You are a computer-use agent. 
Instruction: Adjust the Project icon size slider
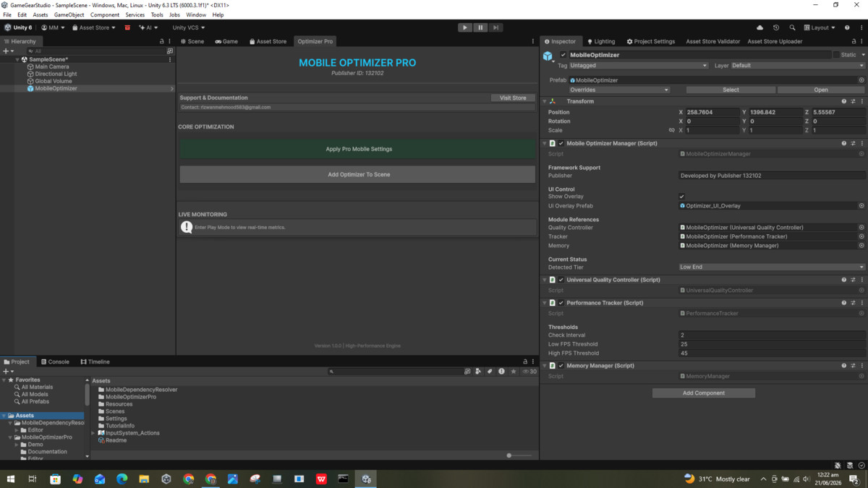pyautogui.click(x=519, y=455)
